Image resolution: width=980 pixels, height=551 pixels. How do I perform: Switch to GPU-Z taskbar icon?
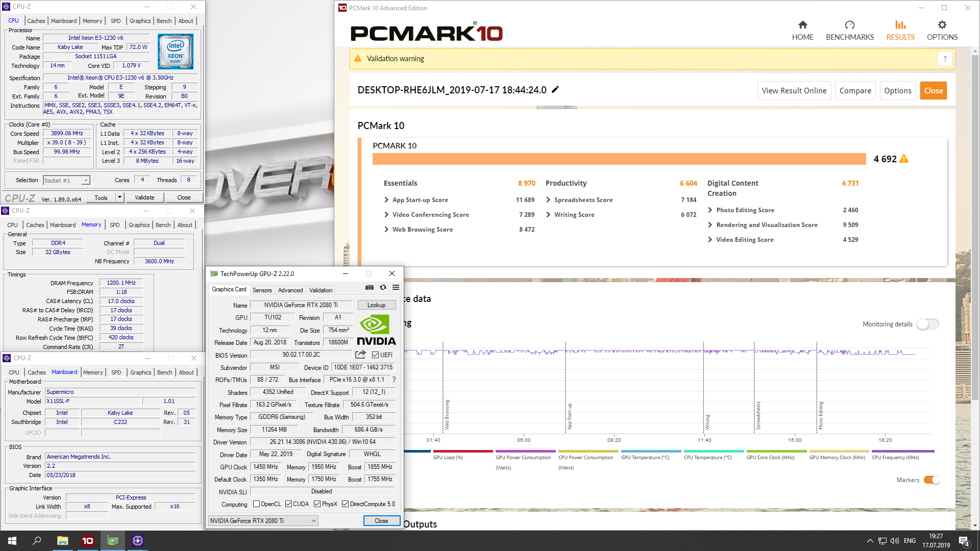112,541
